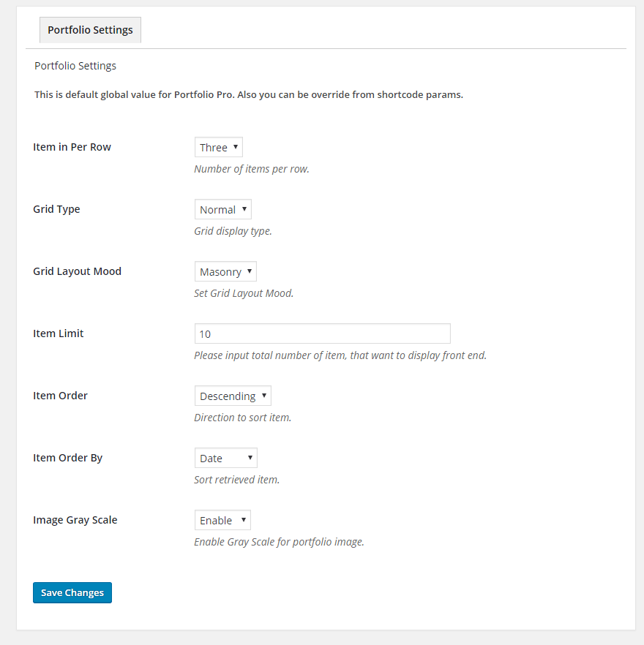Click the "Item in Per Row" label
Viewport: 644px width, 645px height.
pos(72,147)
